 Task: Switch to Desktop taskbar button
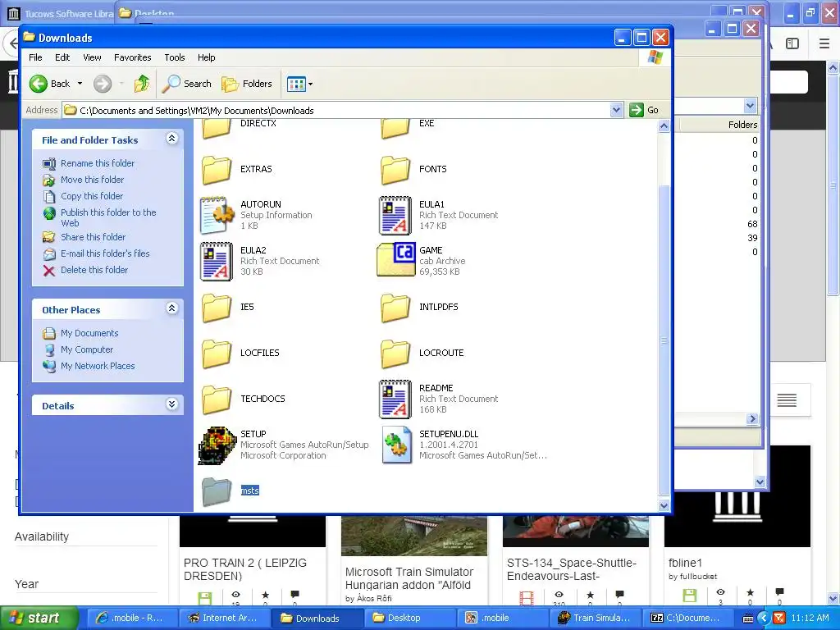pyautogui.click(x=409, y=619)
